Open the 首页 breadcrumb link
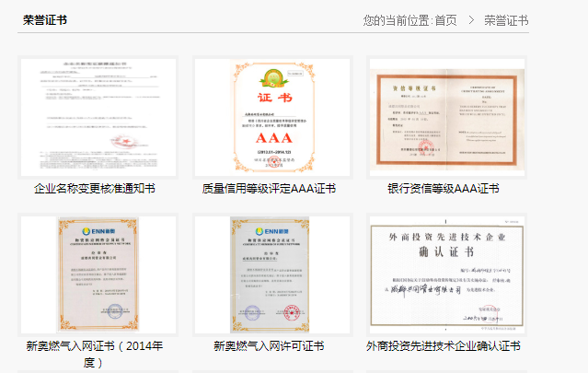The width and height of the screenshot is (588, 373). (x=446, y=20)
